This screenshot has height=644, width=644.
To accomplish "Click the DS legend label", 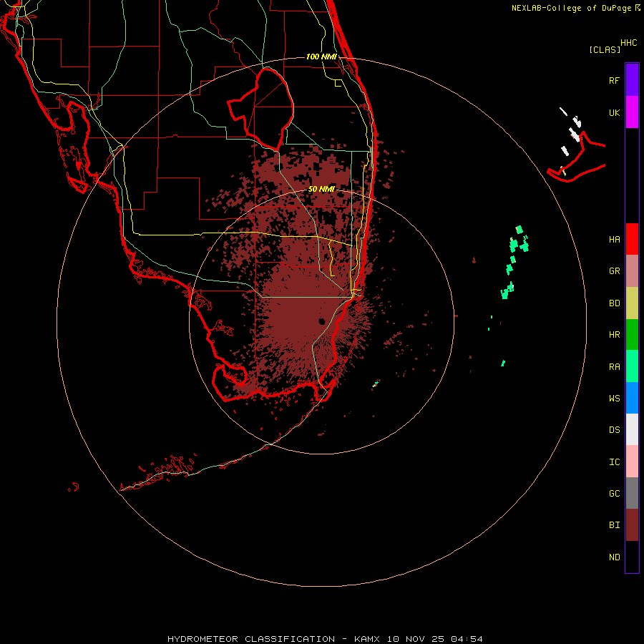I will click(x=614, y=430).
